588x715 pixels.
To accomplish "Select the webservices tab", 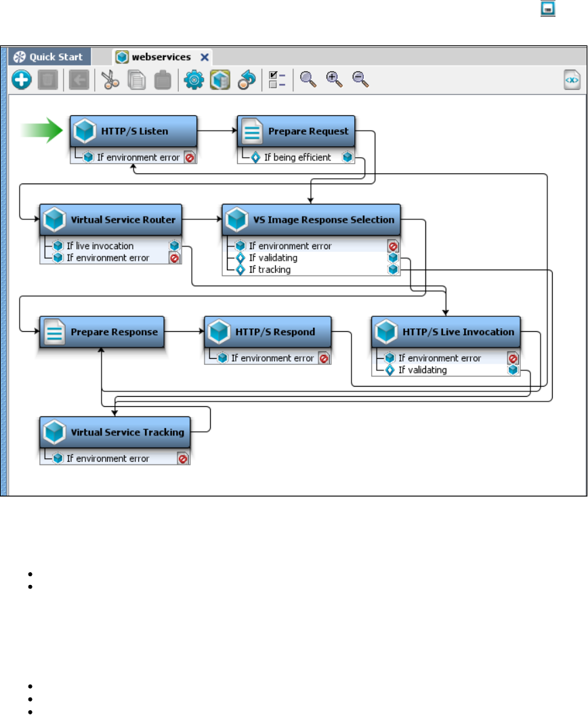I will (x=161, y=57).
